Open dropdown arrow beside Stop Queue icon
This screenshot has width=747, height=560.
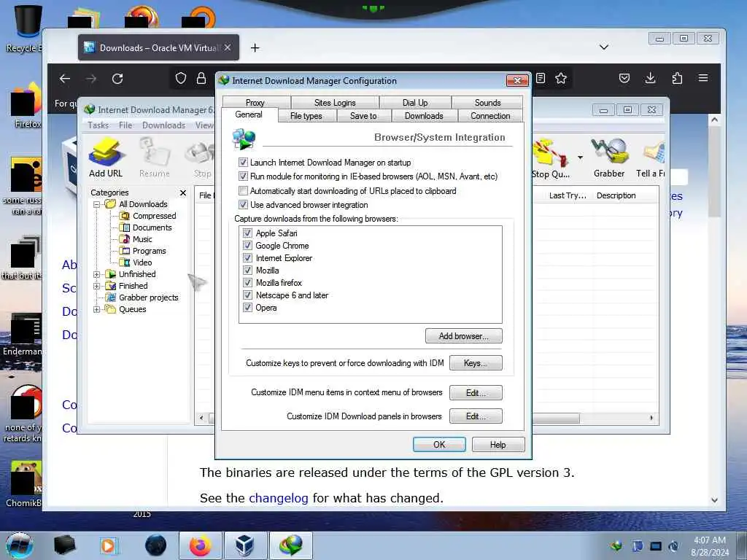tap(580, 157)
